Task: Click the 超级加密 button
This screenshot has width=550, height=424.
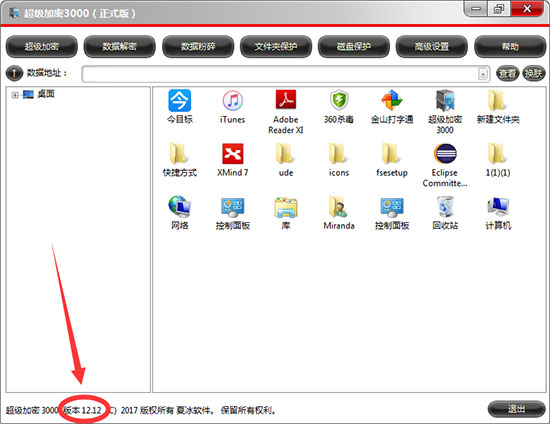Action: [x=41, y=47]
